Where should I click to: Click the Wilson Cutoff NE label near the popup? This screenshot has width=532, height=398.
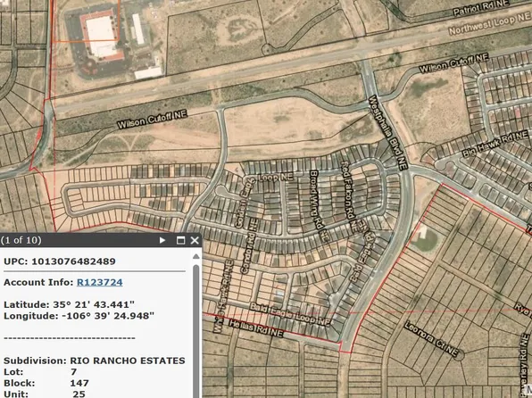pyautogui.click(x=152, y=120)
